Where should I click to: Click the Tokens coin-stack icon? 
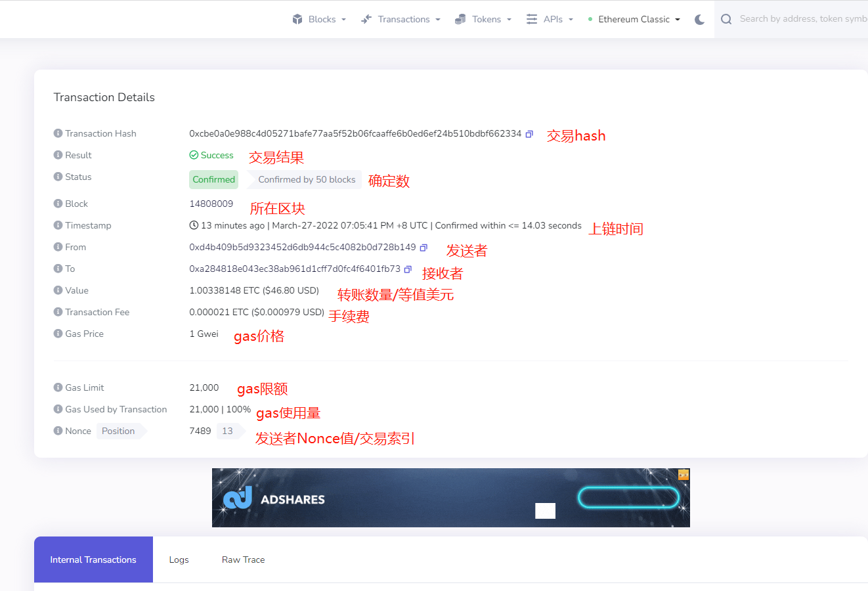460,19
